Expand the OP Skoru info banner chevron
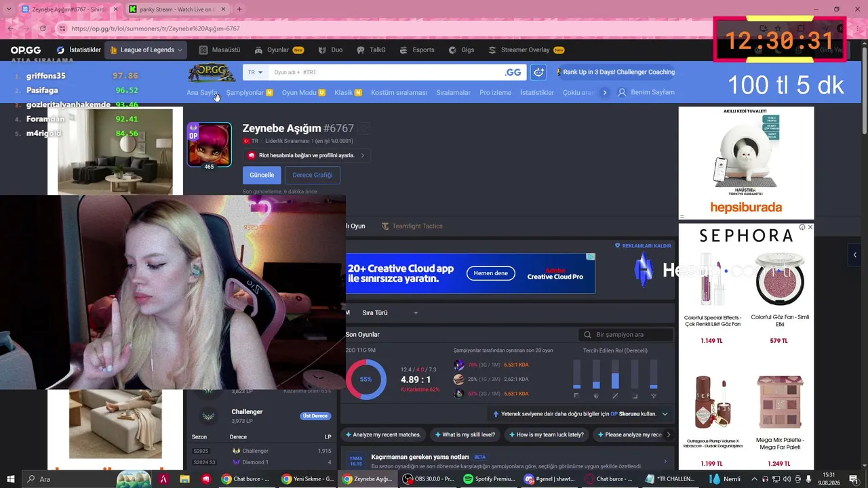 [x=665, y=414]
